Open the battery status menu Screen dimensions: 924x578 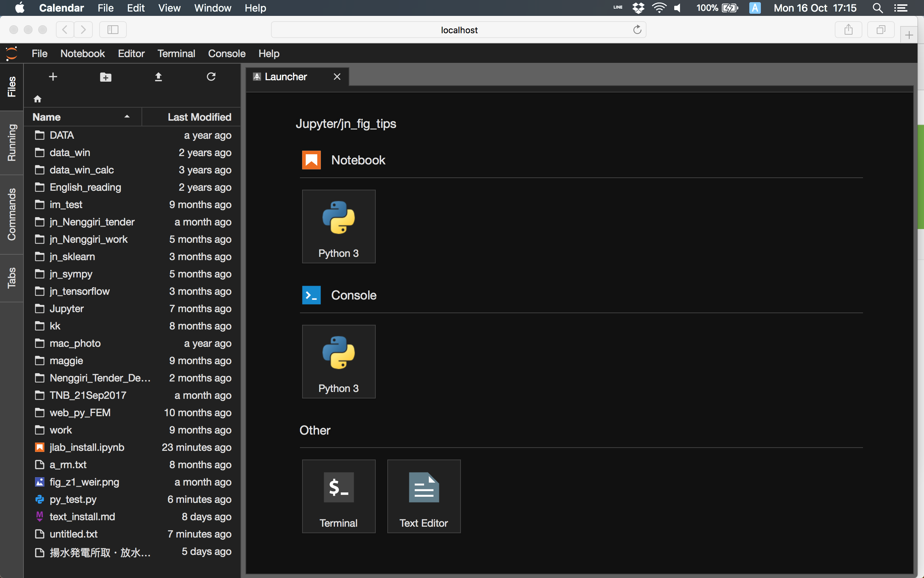[717, 8]
